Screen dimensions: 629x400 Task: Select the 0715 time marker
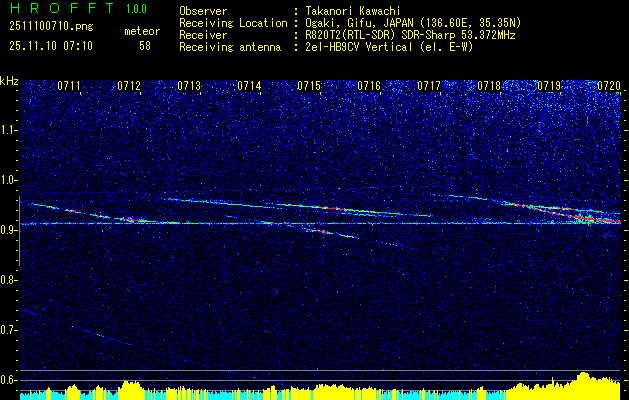(309, 87)
